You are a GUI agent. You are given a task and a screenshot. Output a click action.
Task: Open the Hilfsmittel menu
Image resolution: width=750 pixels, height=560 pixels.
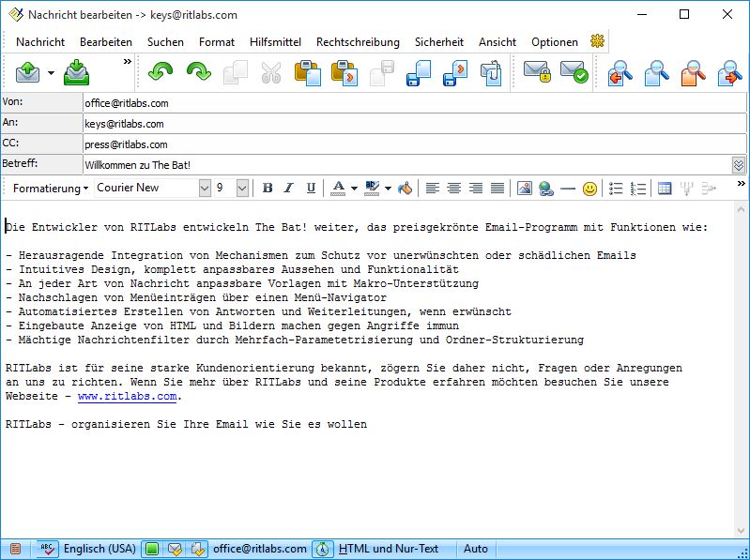point(275,42)
